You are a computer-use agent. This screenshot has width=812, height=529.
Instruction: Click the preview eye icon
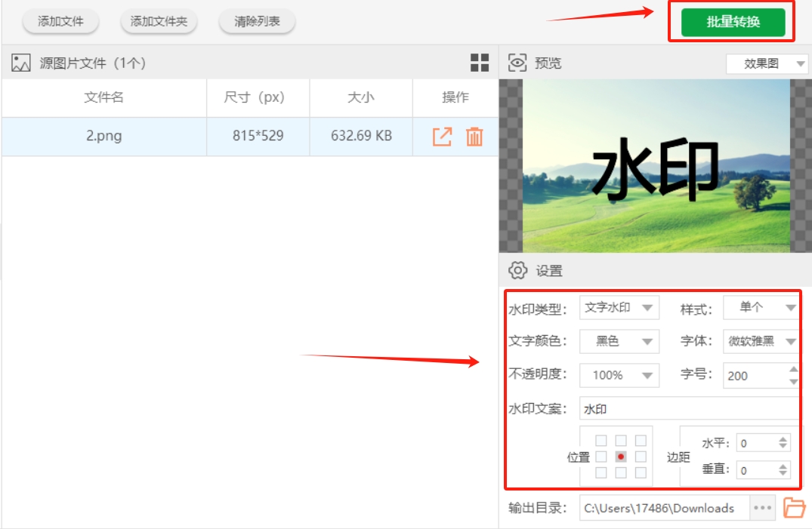517,63
